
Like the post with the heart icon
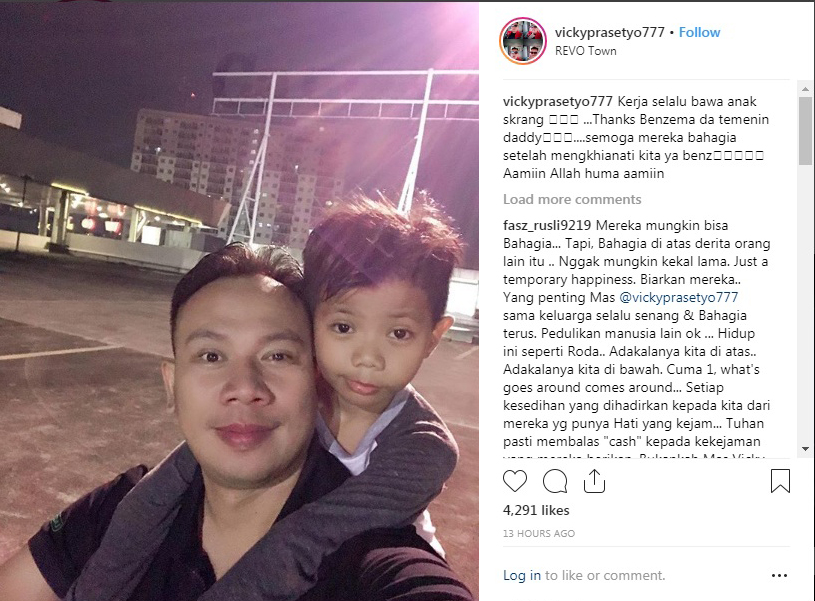click(515, 481)
